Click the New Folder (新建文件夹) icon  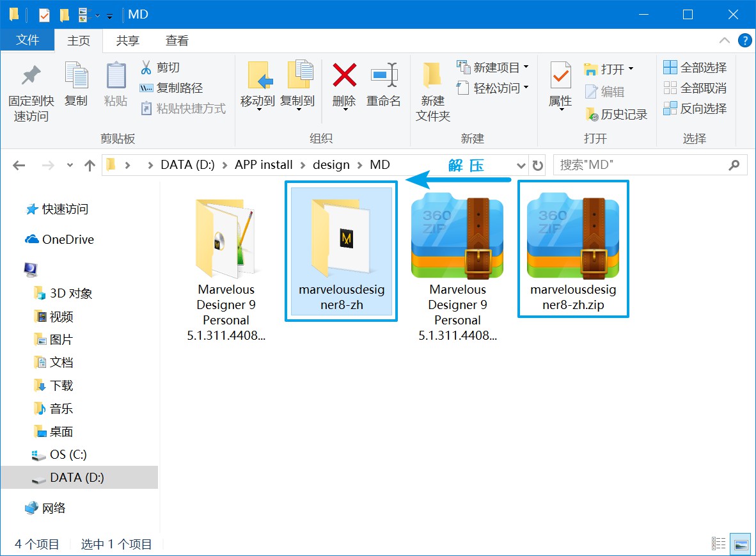[x=432, y=75]
